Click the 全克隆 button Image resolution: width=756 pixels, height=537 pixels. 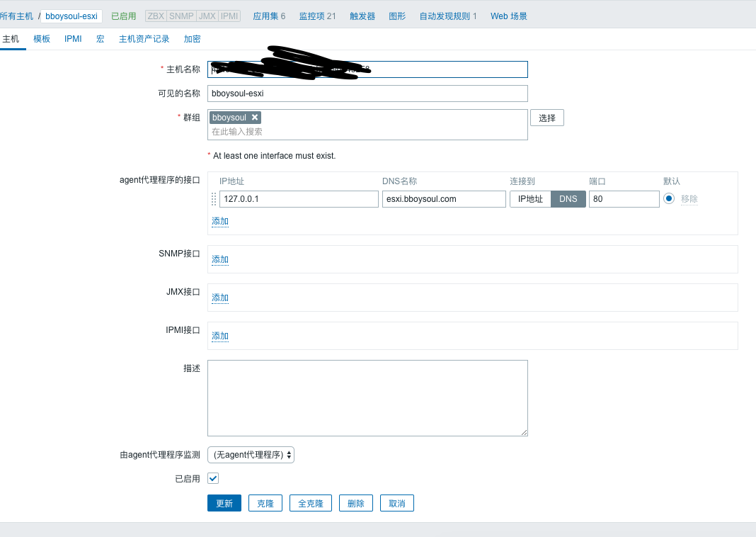coord(310,503)
